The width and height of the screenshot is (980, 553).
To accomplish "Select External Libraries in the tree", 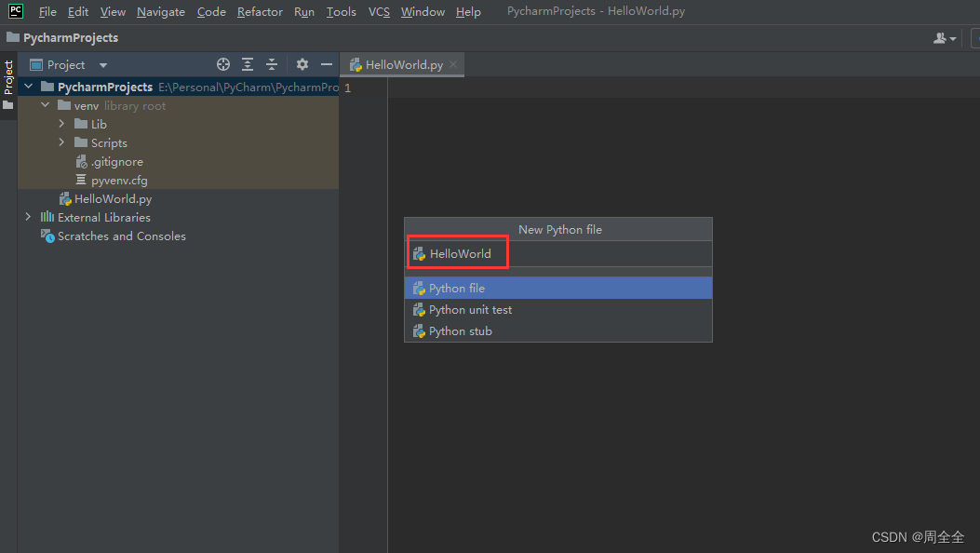I will 96,218.
